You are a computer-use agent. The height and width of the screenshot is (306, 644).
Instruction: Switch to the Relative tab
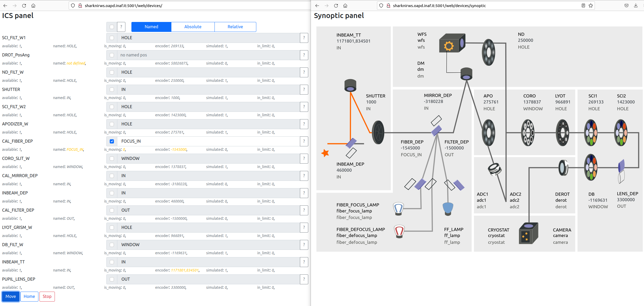[235, 27]
